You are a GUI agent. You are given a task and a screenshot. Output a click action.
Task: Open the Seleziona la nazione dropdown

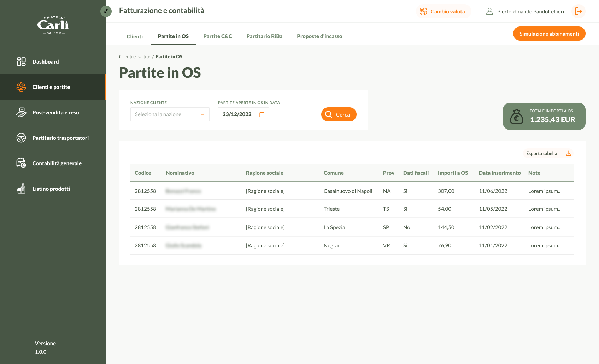170,114
